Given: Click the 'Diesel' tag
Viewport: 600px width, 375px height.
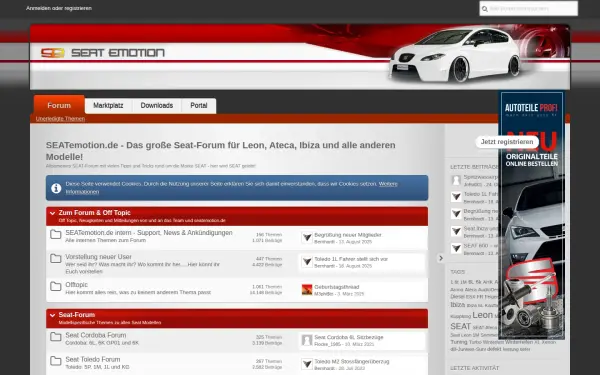Looking at the screenshot, I should click(x=457, y=297).
